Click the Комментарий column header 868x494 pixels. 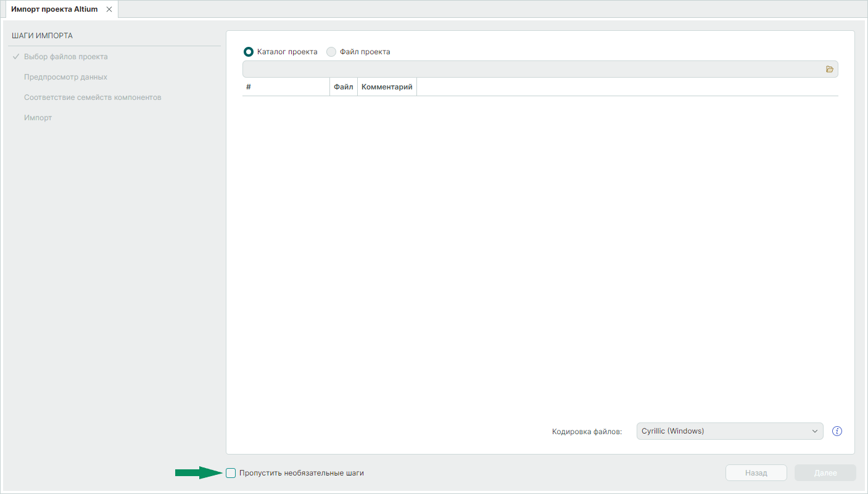click(387, 87)
